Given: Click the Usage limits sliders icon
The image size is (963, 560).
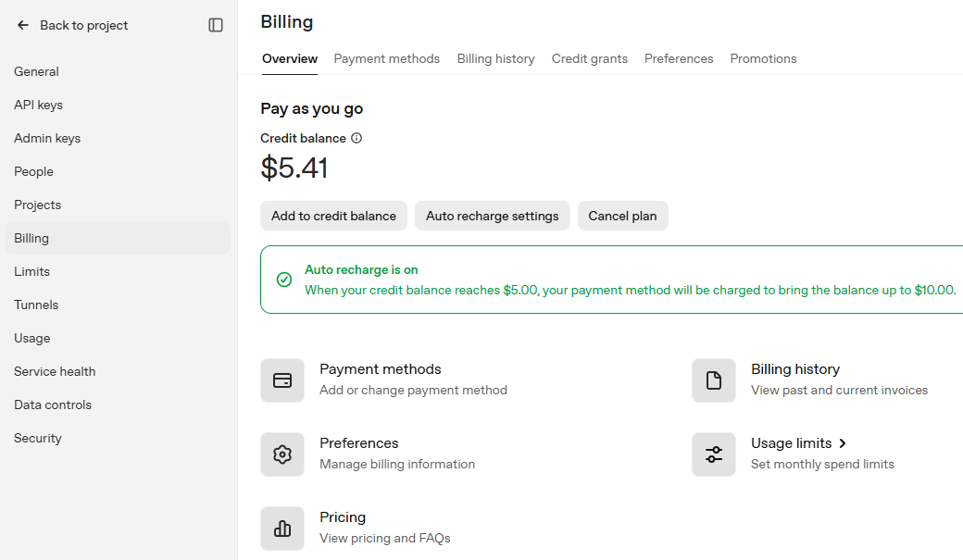Looking at the screenshot, I should coord(714,454).
